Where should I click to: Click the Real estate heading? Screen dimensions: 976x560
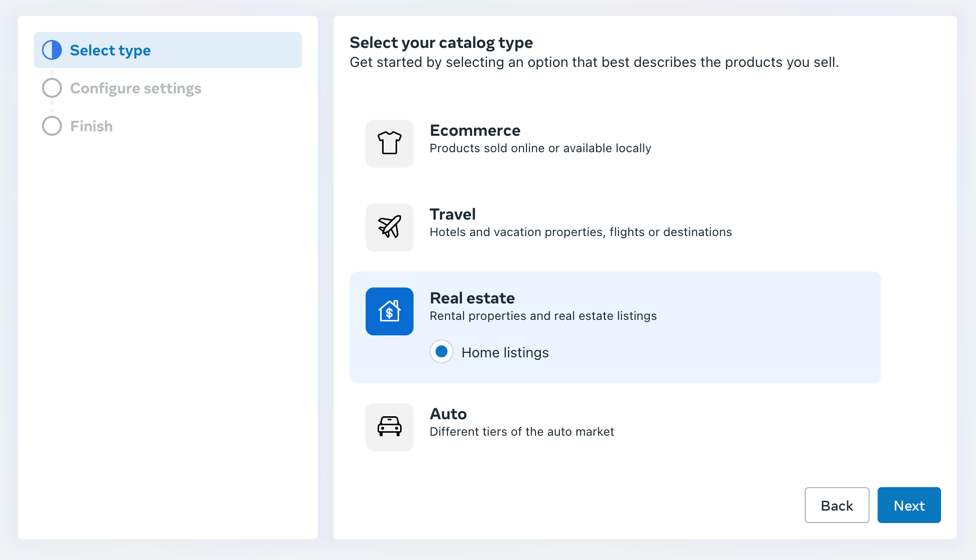pos(472,298)
